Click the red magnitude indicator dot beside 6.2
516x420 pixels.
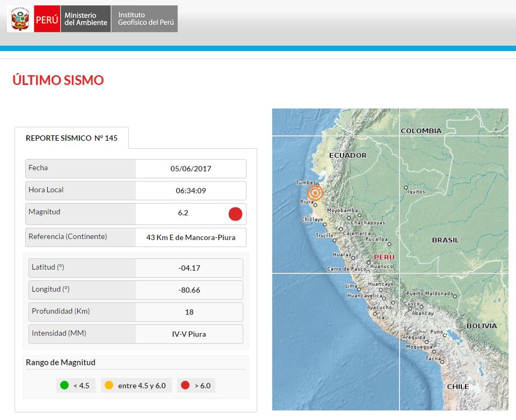pos(235,214)
